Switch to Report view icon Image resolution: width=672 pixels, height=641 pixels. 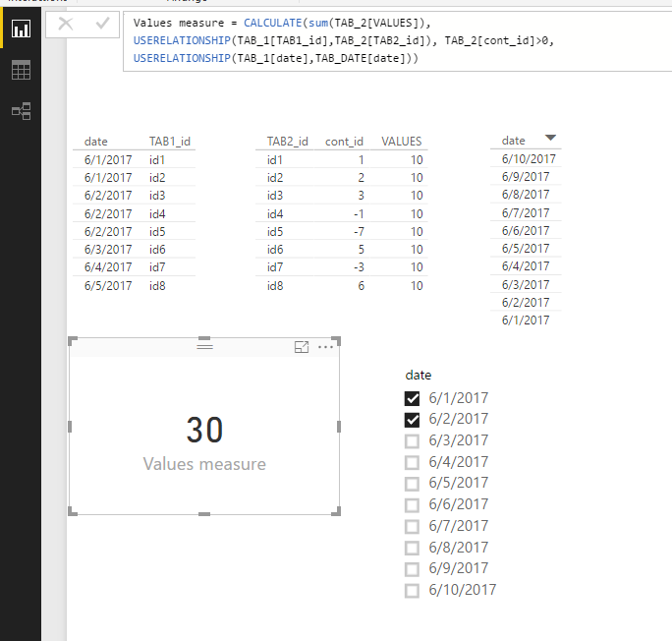(21, 29)
